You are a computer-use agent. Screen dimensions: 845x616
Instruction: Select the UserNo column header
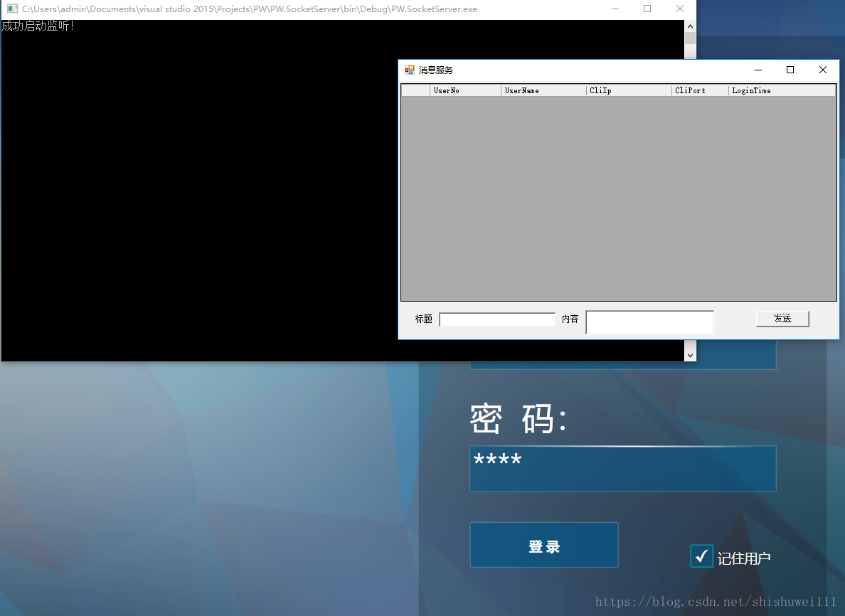point(466,90)
